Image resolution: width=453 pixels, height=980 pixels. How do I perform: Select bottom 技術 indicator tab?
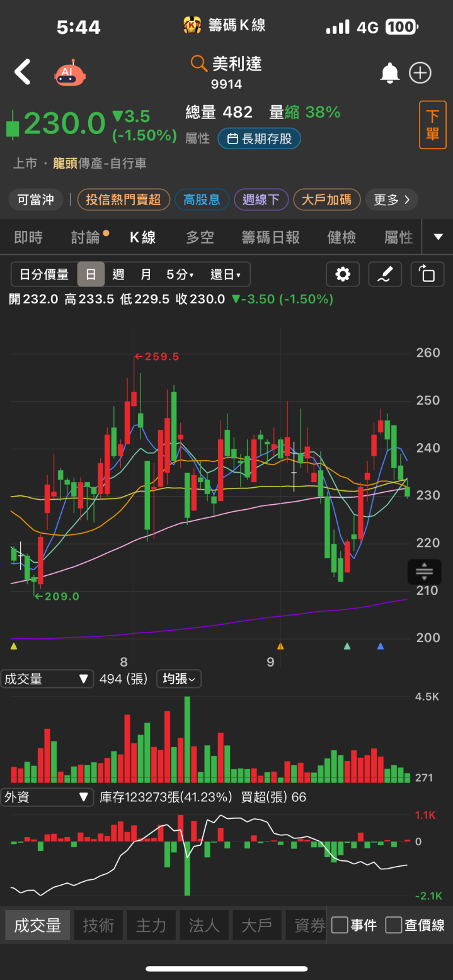(x=98, y=925)
